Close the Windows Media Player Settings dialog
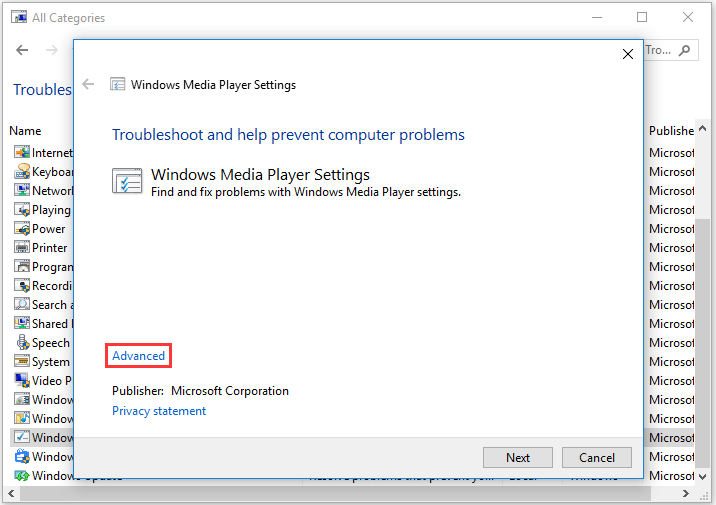 coord(628,54)
